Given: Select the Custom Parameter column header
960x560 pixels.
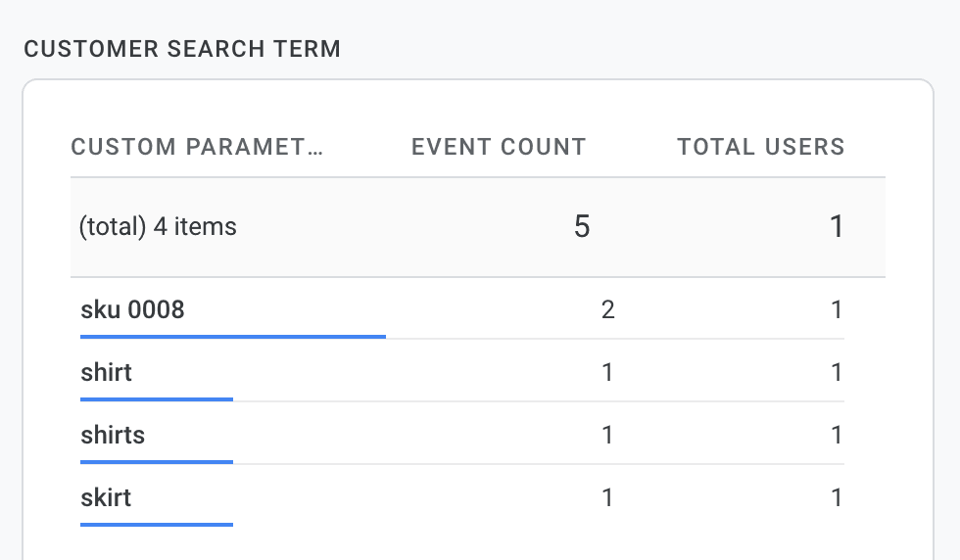Looking at the screenshot, I should click(197, 148).
